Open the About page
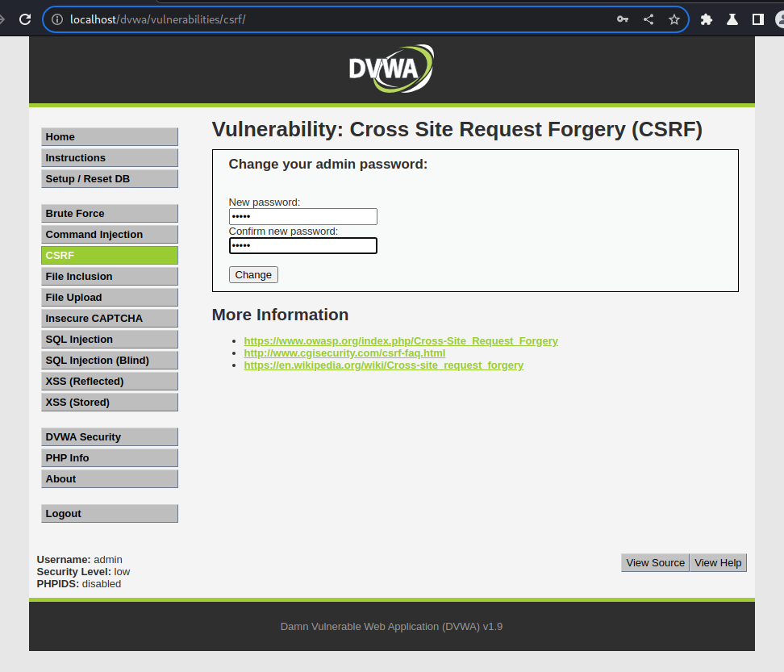784x672 pixels. 110,479
